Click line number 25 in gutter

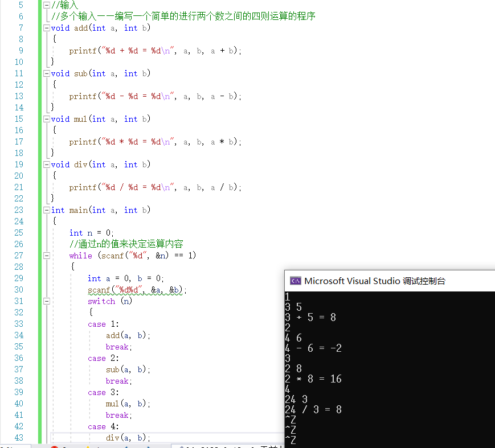pyautogui.click(x=19, y=233)
